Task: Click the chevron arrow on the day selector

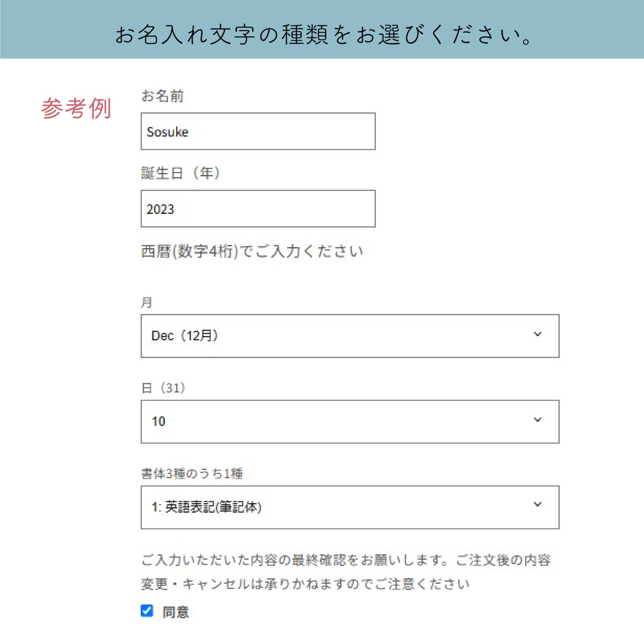Action: point(537,420)
